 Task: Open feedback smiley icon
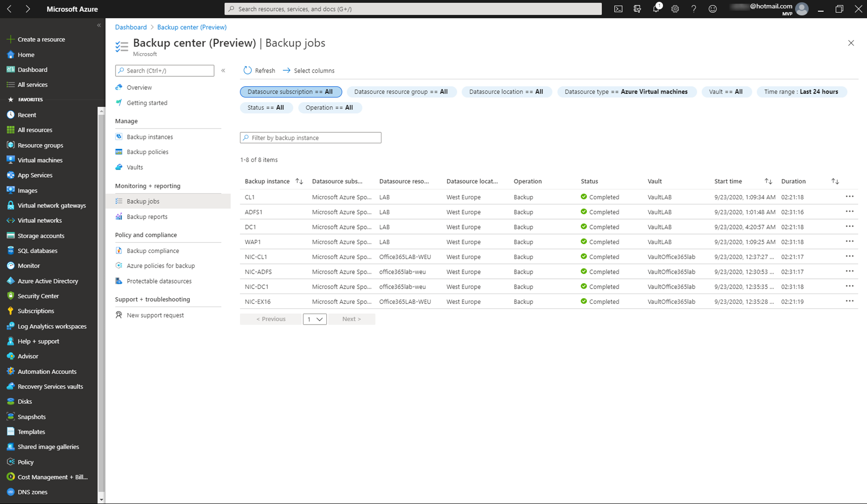(x=712, y=9)
